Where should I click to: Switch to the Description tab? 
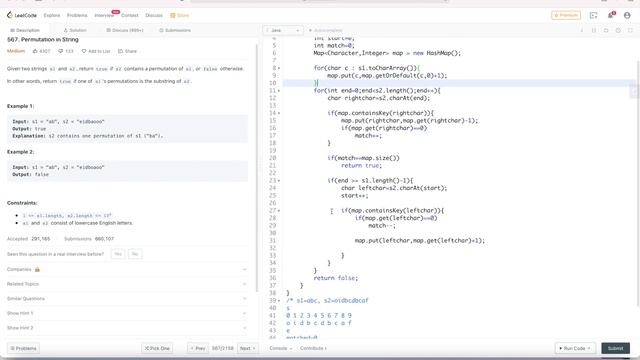[x=25, y=30]
